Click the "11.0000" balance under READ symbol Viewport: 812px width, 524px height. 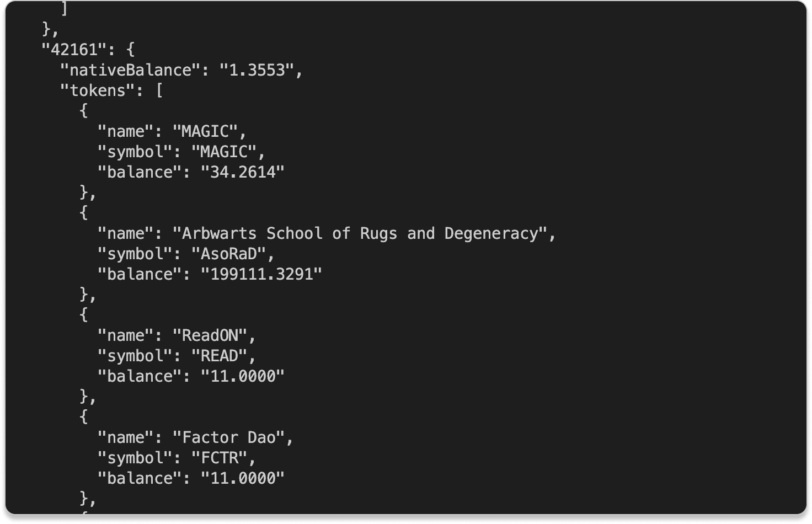click(x=242, y=376)
